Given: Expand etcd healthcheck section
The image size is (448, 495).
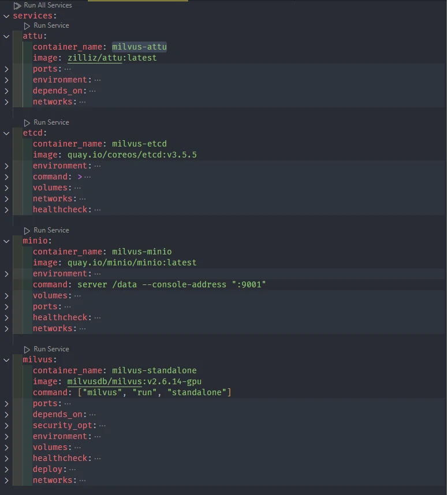Looking at the screenshot, I should pyautogui.click(x=6, y=210).
